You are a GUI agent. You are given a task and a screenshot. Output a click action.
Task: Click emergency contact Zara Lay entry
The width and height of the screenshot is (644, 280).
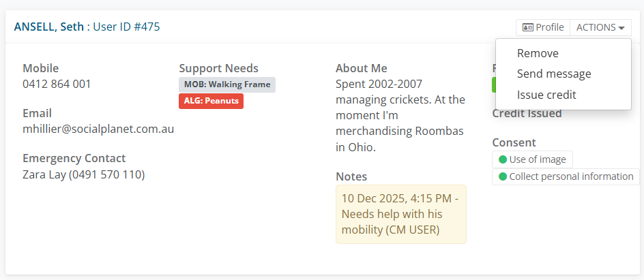[83, 174]
